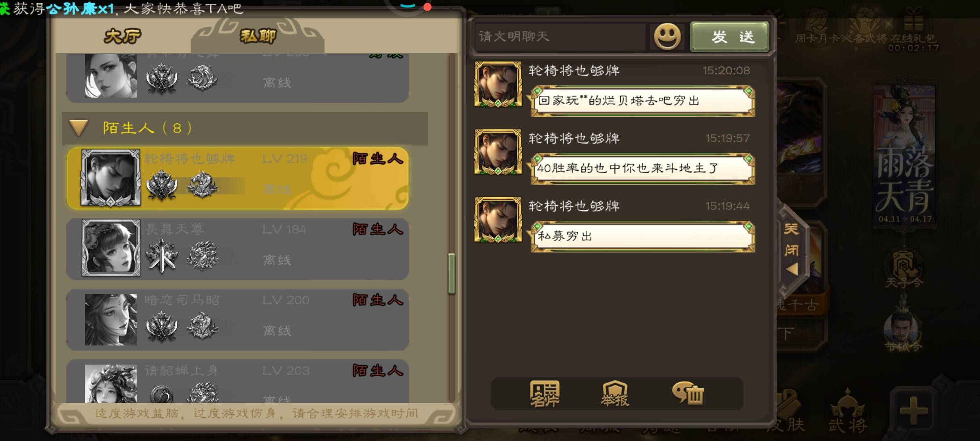Tap the 举报 report icon
Screen dimensions: 980x441
point(615,394)
